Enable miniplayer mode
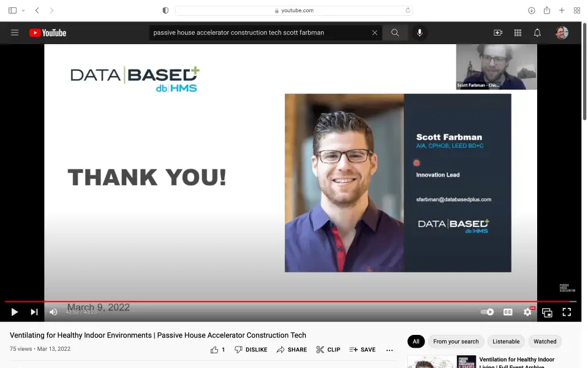 (x=547, y=312)
